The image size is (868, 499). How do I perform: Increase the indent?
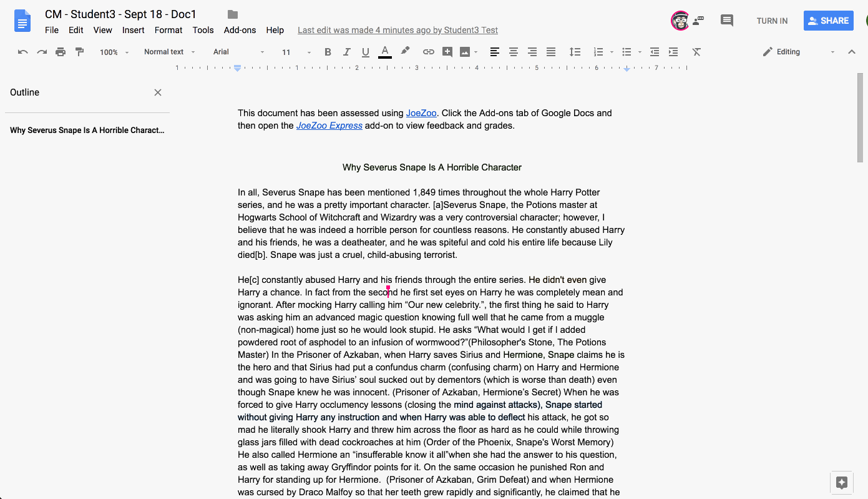[x=673, y=52]
